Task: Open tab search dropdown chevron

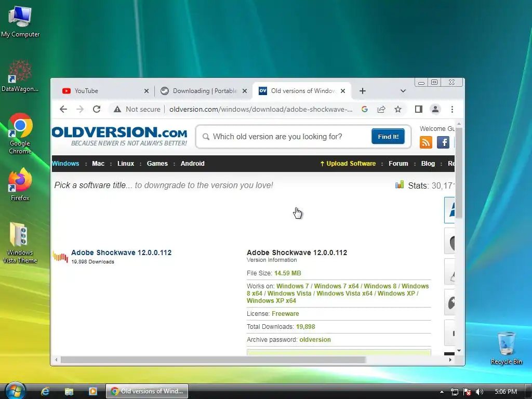Action: tap(403, 91)
